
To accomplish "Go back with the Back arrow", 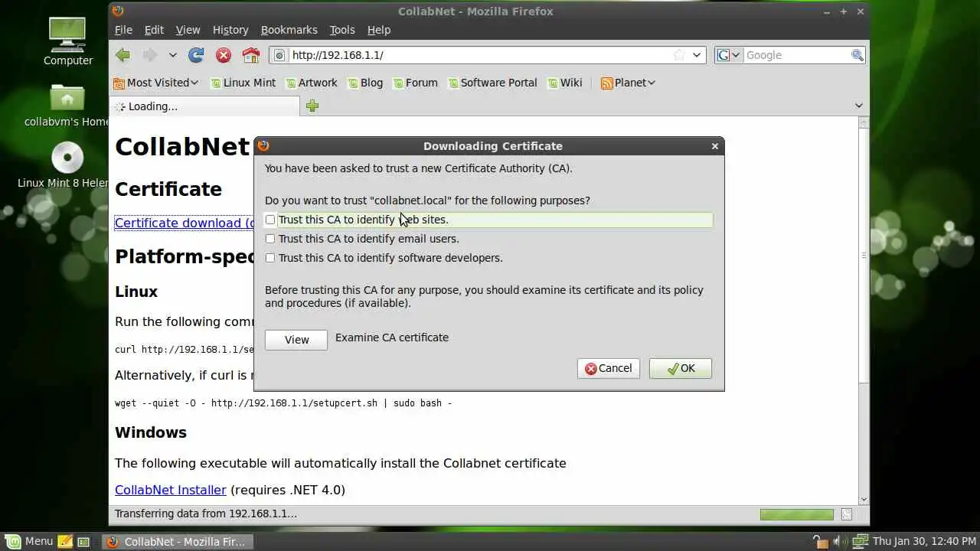I will point(122,55).
